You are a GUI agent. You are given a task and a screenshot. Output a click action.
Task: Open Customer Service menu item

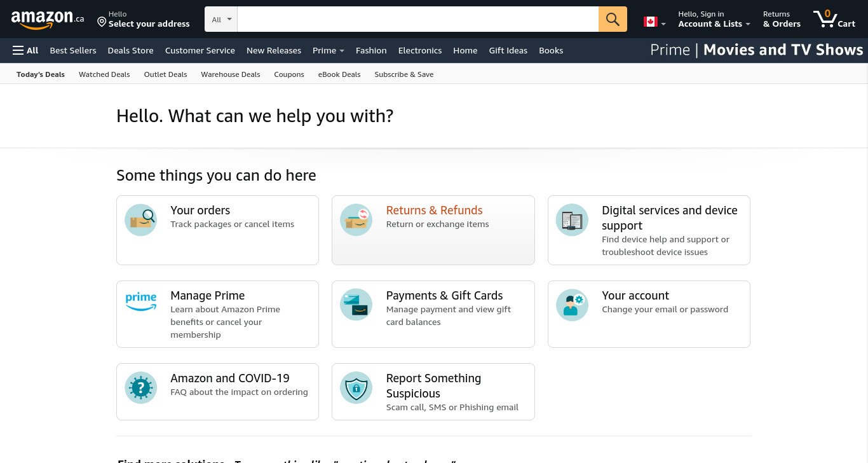tap(200, 50)
